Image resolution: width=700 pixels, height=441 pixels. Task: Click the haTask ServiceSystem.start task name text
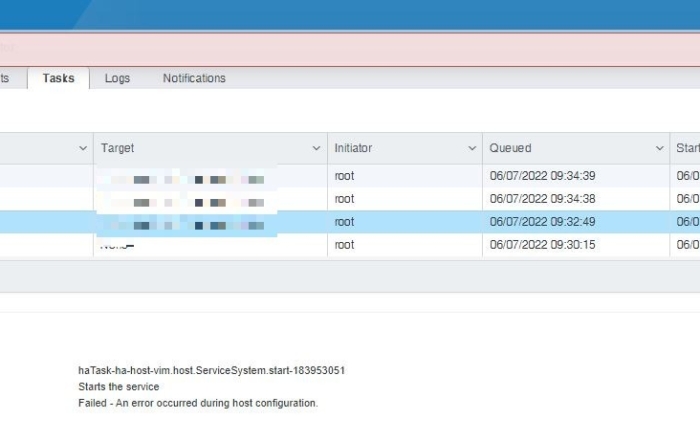click(x=212, y=371)
